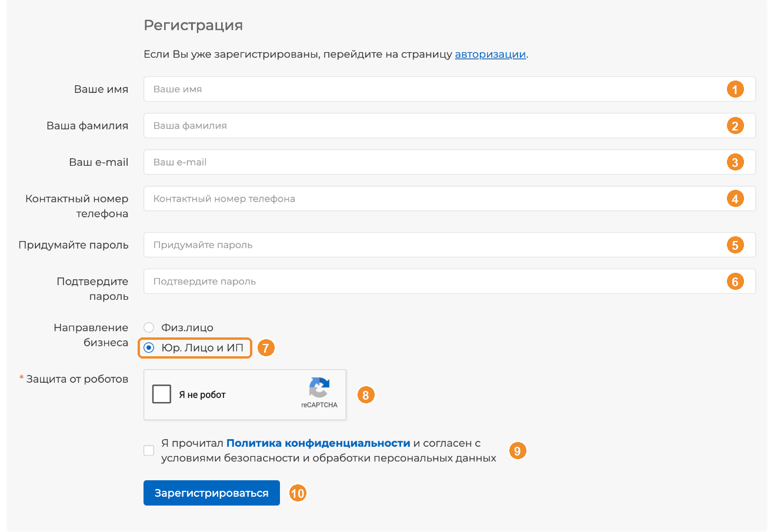This screenshot has height=532, width=774.
Task: Click the "Контактный номер телефона" field
Action: tap(449, 199)
